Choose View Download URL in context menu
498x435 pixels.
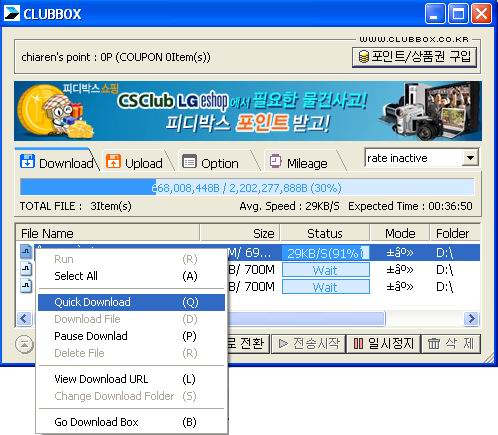[x=131, y=379]
